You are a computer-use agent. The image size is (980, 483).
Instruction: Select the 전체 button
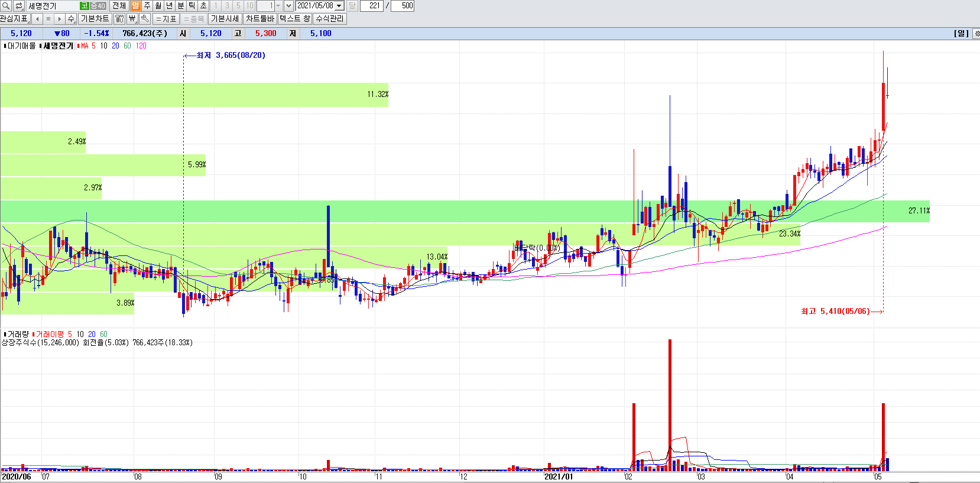pyautogui.click(x=119, y=6)
